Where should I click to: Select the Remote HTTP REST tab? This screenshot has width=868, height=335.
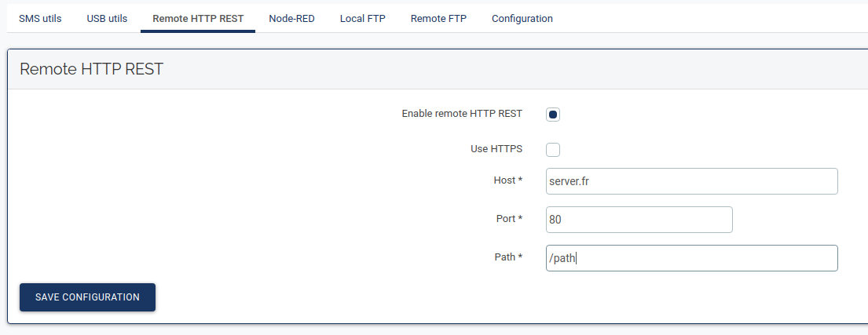(x=198, y=19)
